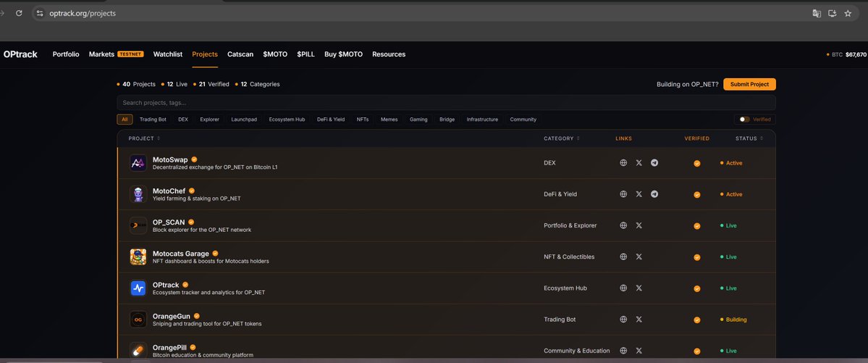Filter by Memes category
This screenshot has height=363, width=868.
[389, 119]
